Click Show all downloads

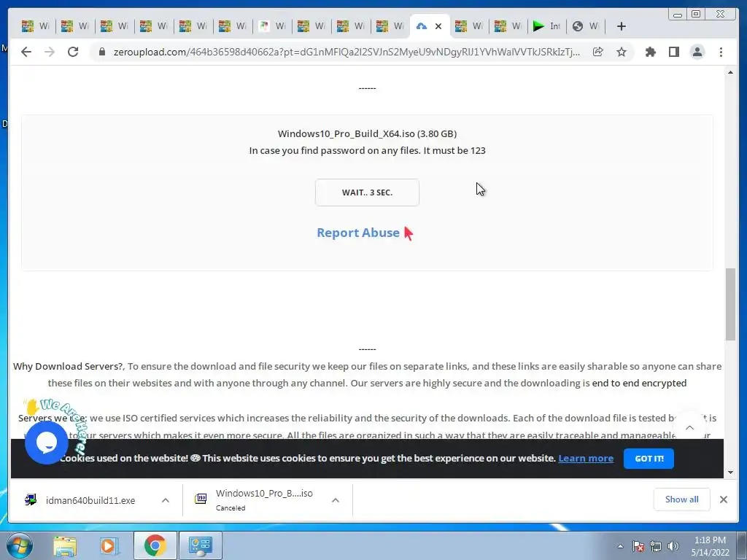click(x=682, y=499)
